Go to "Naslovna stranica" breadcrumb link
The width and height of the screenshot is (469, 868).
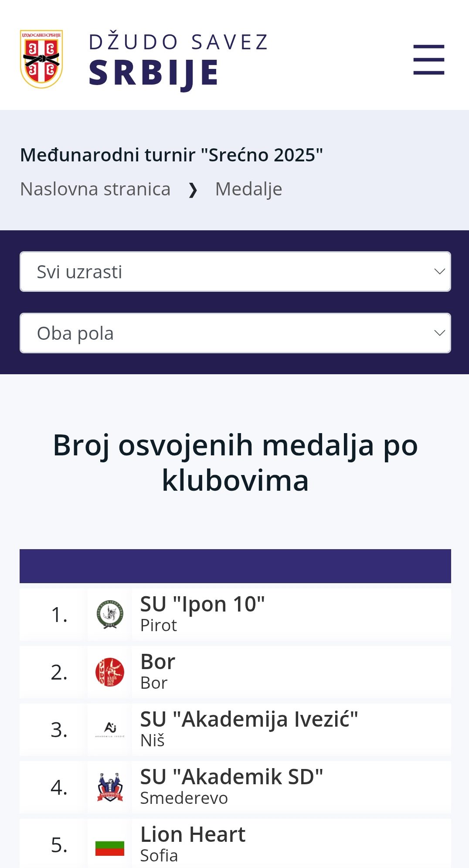pos(95,189)
